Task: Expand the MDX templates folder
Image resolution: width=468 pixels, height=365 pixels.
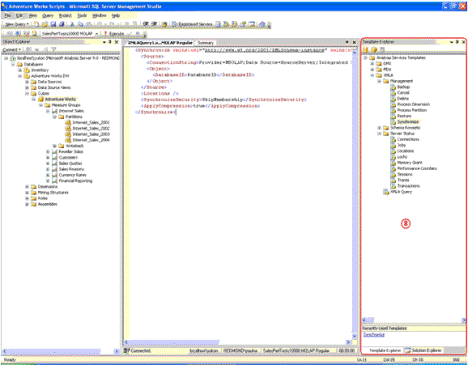Action: [372, 69]
